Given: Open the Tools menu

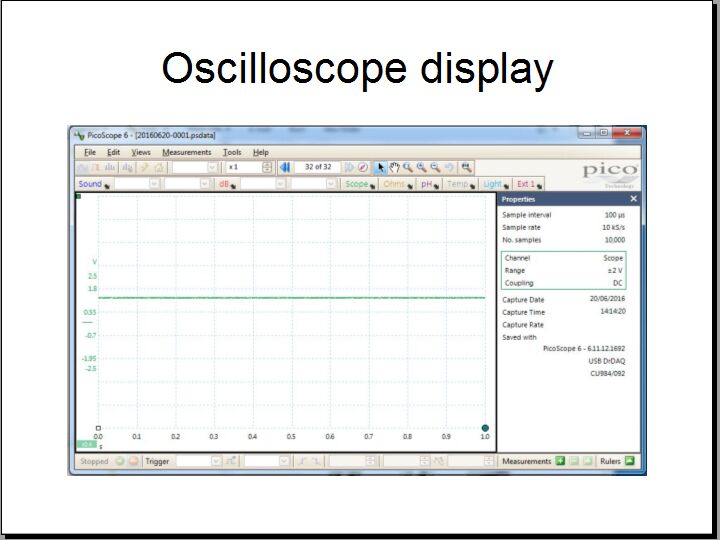Looking at the screenshot, I should [x=232, y=152].
